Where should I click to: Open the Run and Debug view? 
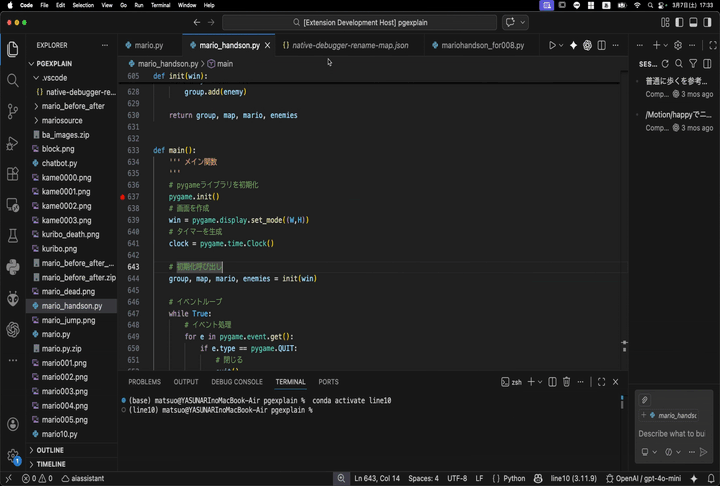point(13,143)
